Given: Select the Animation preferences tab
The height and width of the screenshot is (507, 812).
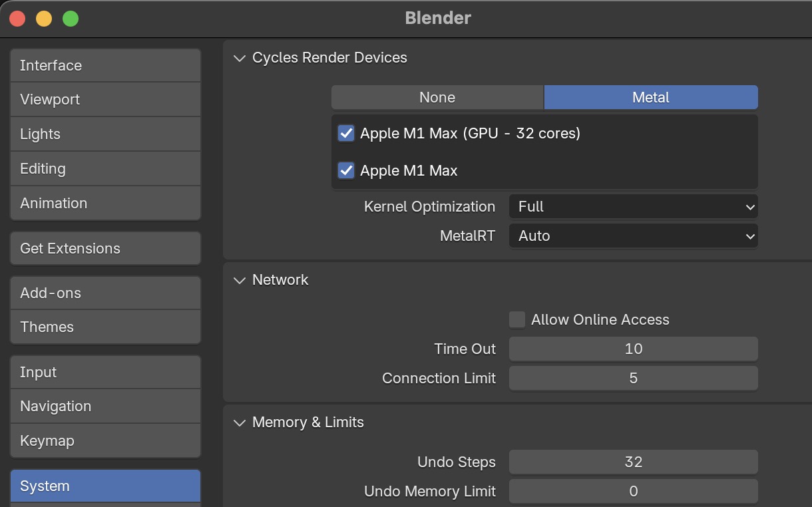Looking at the screenshot, I should pyautogui.click(x=105, y=203).
